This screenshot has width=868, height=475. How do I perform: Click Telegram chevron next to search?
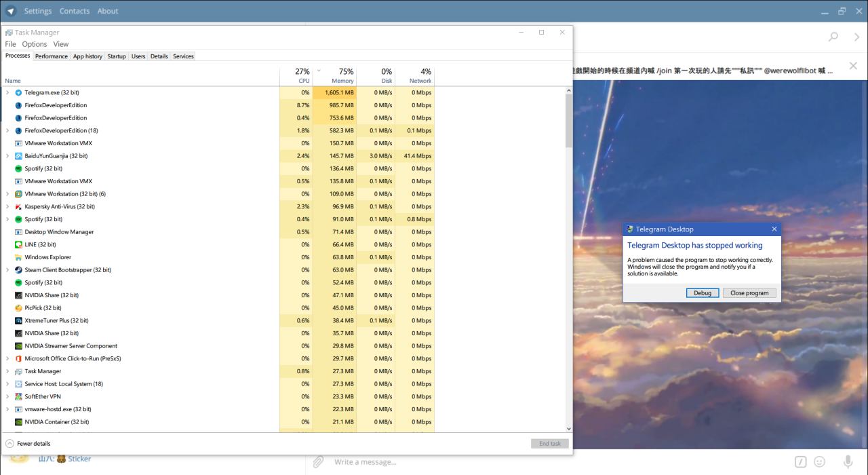856,37
